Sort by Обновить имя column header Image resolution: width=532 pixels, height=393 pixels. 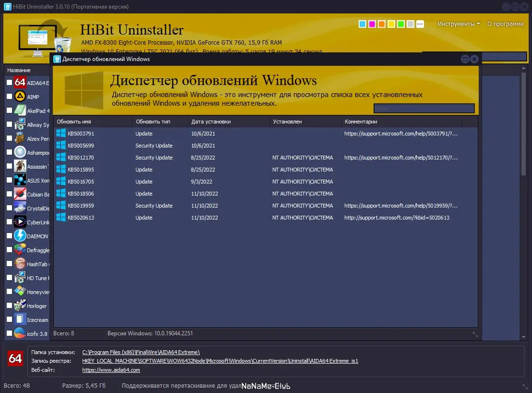click(93, 122)
